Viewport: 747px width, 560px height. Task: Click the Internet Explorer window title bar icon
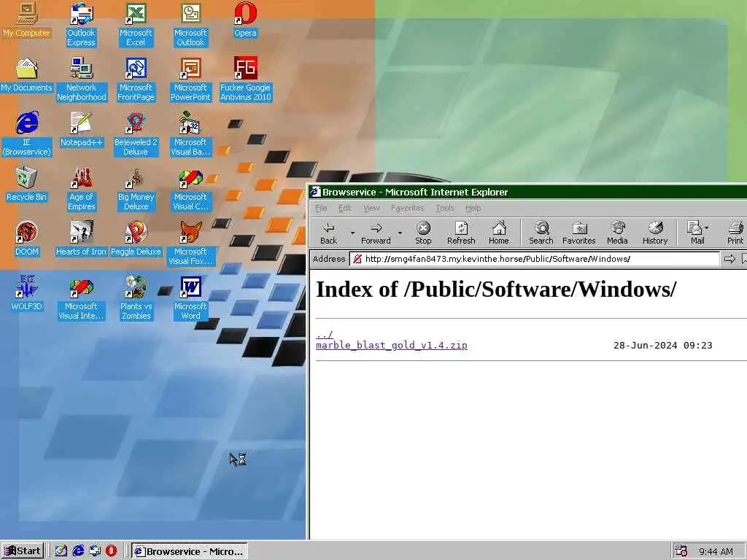pyautogui.click(x=315, y=192)
